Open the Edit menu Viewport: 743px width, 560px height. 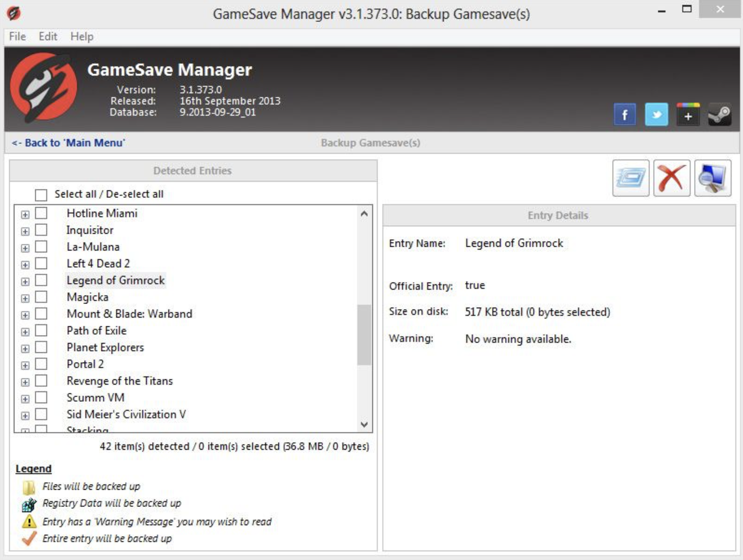click(47, 36)
